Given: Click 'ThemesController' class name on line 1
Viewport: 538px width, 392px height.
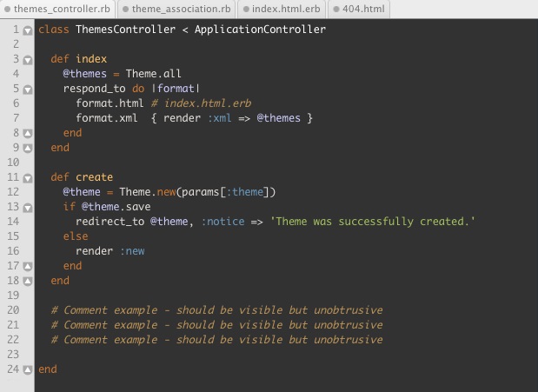Looking at the screenshot, I should (x=125, y=30).
